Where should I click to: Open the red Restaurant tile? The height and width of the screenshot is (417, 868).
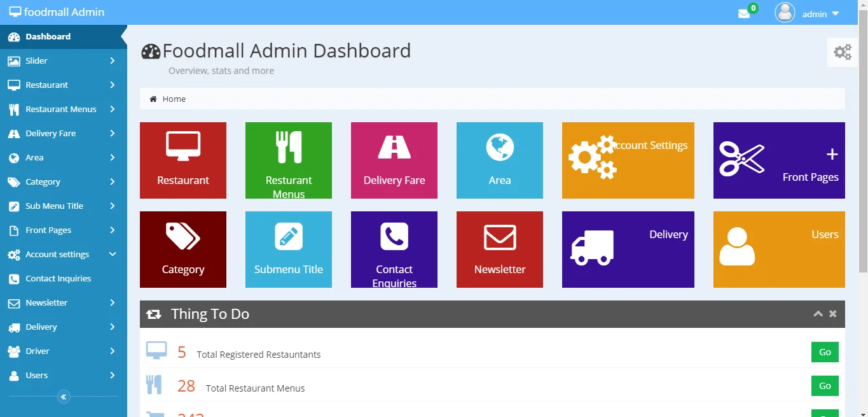tap(183, 160)
